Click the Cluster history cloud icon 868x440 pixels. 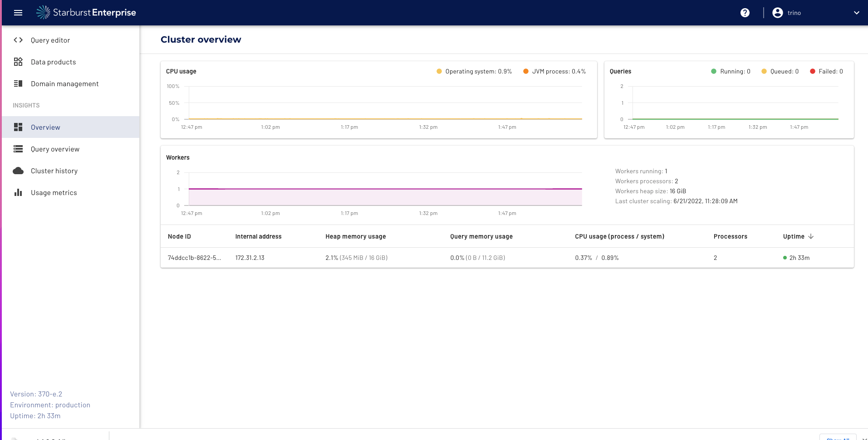(x=18, y=171)
